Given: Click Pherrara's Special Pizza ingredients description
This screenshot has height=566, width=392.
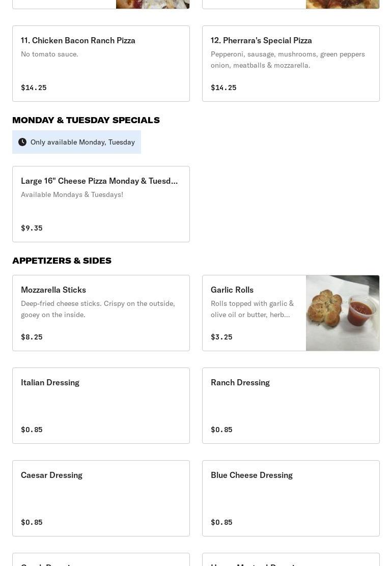Looking at the screenshot, I should click(288, 60).
